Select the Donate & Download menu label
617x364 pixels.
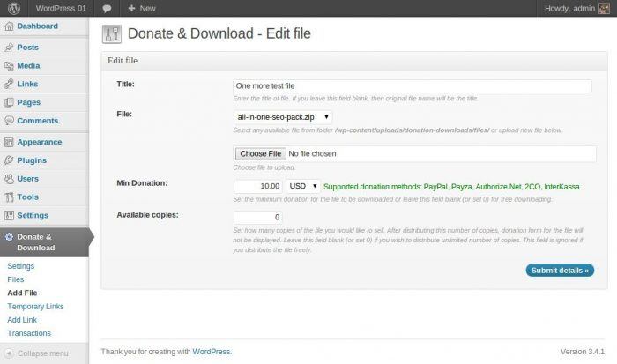click(x=35, y=242)
